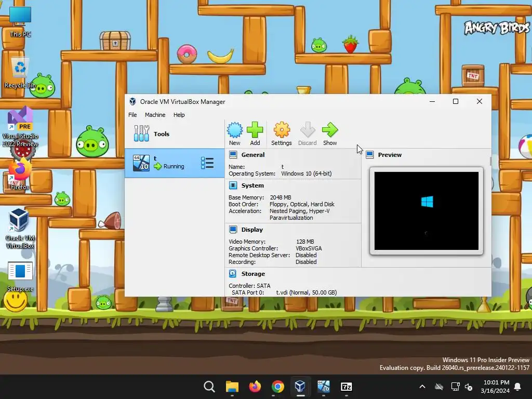
Task: Click the "2048 MB" base memory value
Action: (x=280, y=197)
